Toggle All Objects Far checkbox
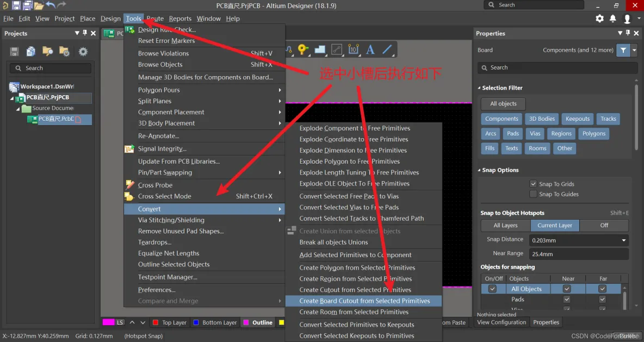 tap(602, 289)
